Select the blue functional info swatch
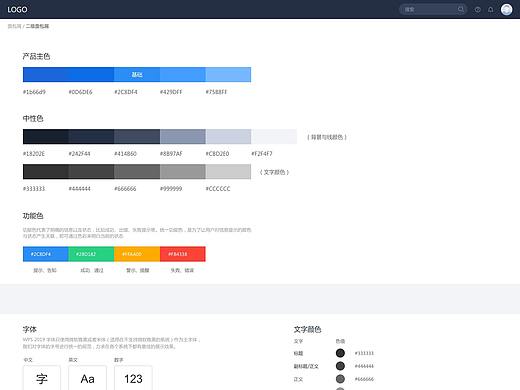The width and height of the screenshot is (520, 390). tap(46, 254)
